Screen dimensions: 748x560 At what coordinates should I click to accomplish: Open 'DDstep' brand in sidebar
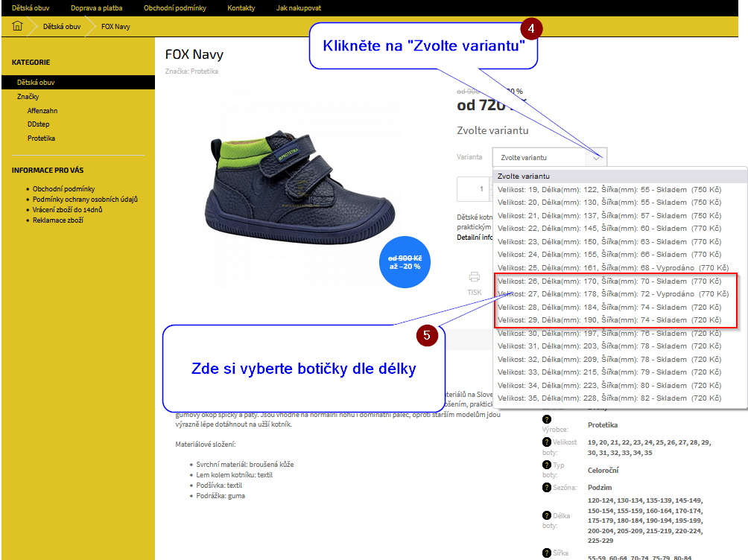coord(38,124)
